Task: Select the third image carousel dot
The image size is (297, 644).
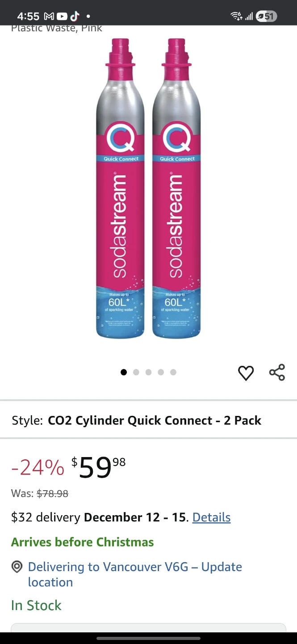Action: tap(149, 372)
